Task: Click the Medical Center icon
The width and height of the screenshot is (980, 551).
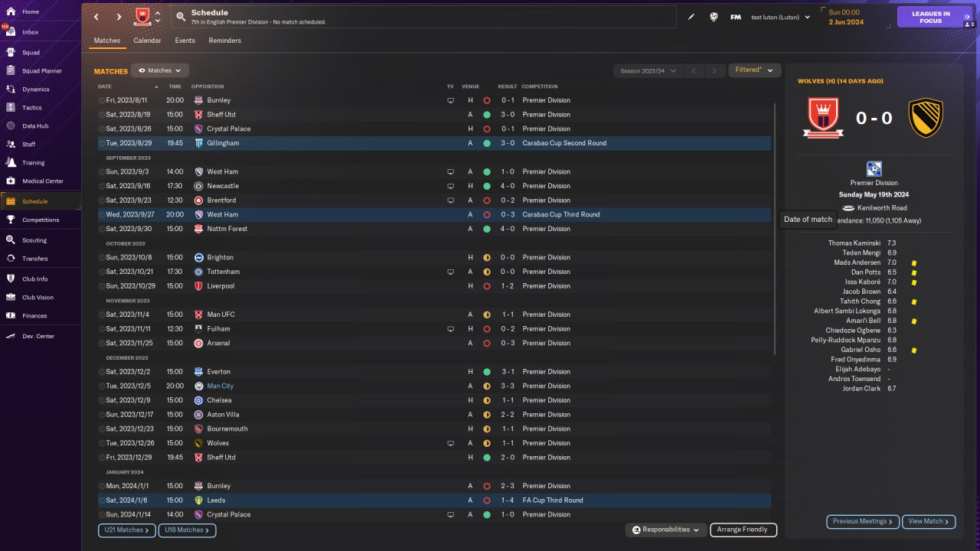Action: (11, 181)
